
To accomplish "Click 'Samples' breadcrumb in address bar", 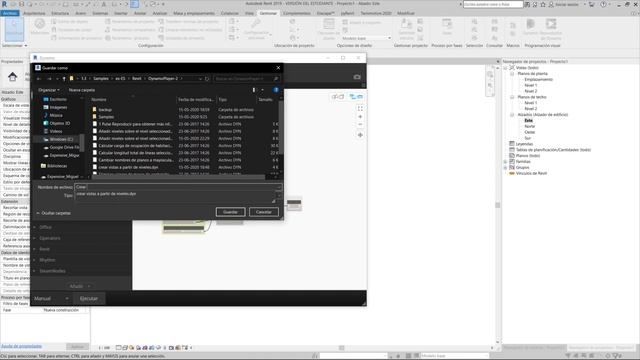I will (x=101, y=78).
